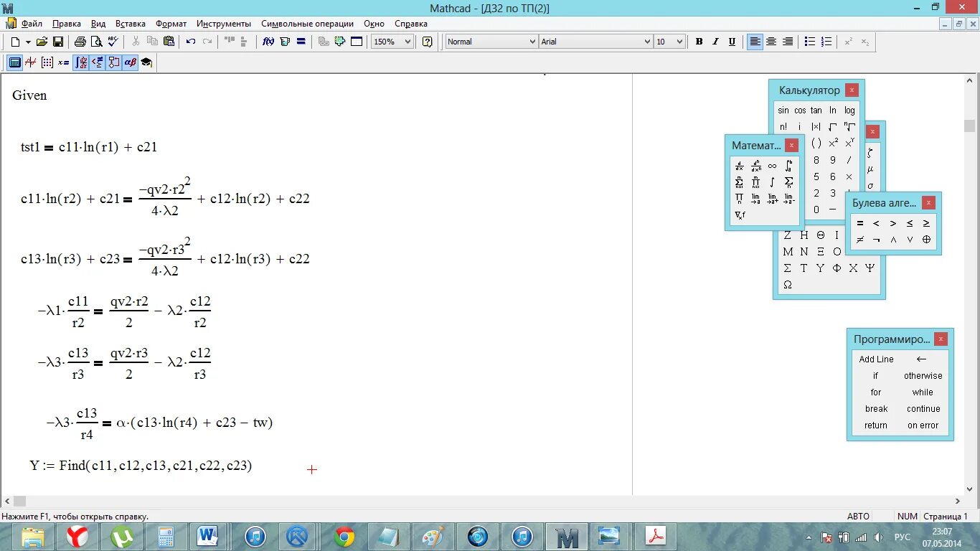This screenshot has width=980, height=551.
Task: Insert Omega from Greek palette
Action: (788, 285)
